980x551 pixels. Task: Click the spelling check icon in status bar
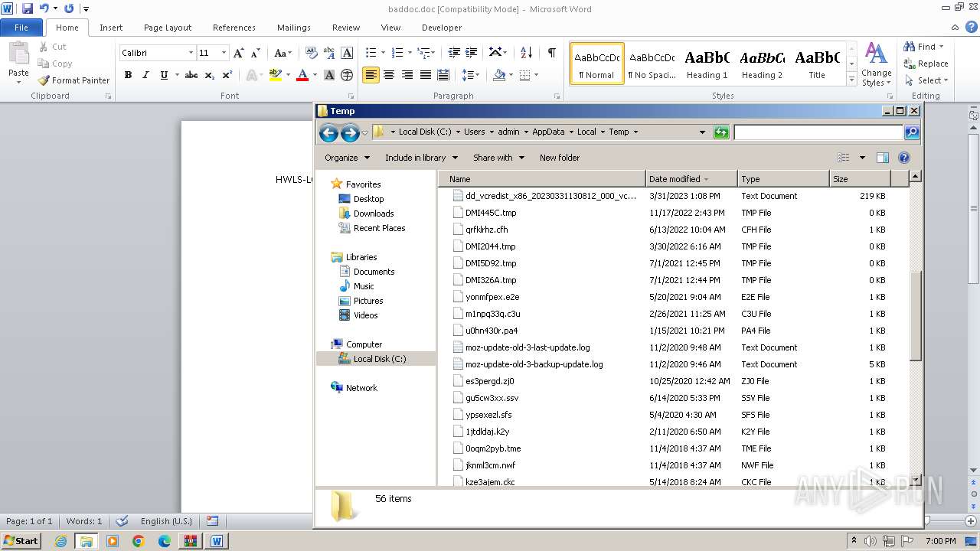click(x=121, y=521)
